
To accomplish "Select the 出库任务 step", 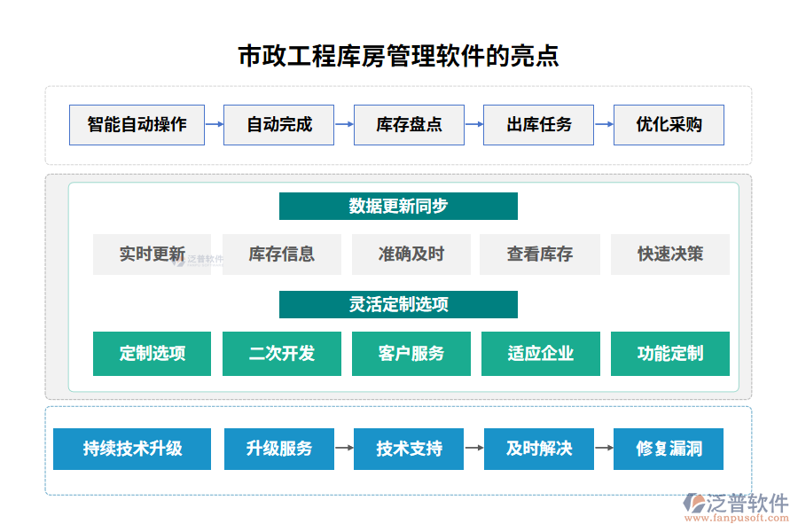I will coord(538,125).
